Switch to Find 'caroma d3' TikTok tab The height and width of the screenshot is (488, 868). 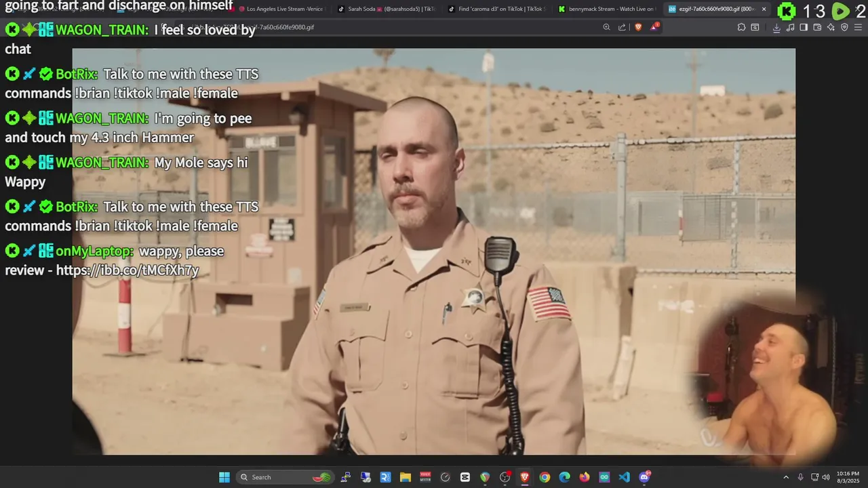(496, 9)
